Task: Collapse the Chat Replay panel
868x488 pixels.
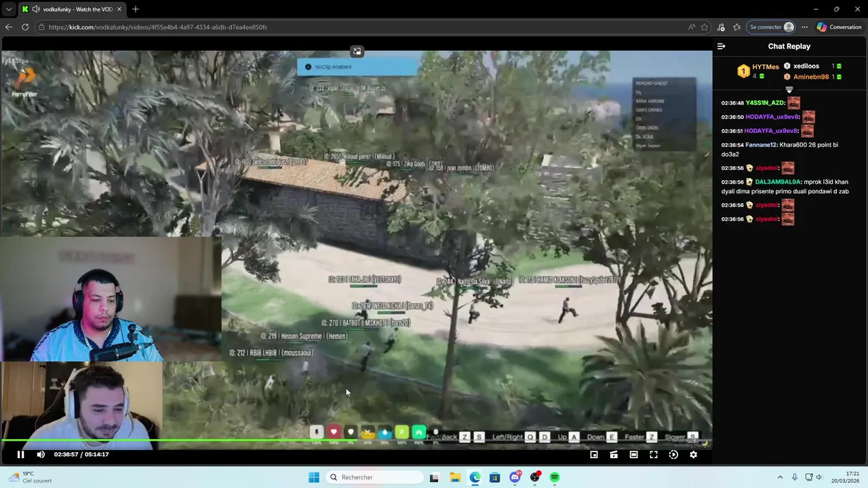Action: tap(722, 46)
